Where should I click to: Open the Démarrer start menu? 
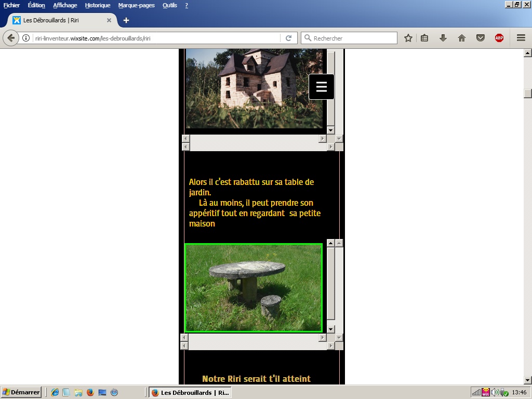point(21,392)
